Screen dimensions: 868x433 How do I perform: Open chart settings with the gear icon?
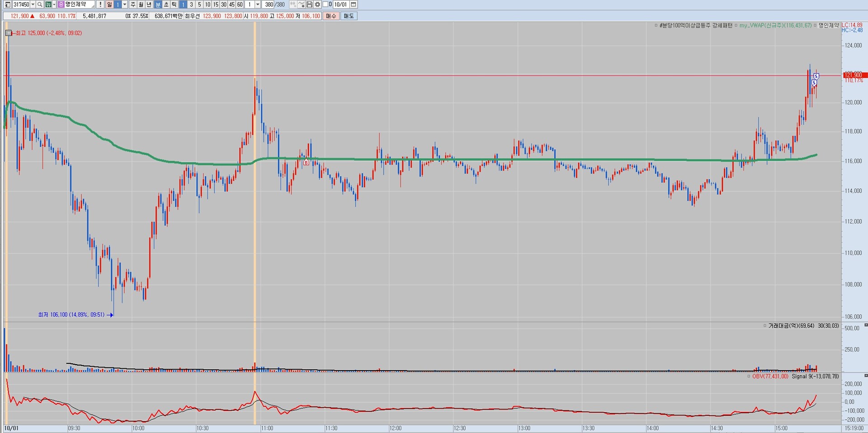(317, 5)
